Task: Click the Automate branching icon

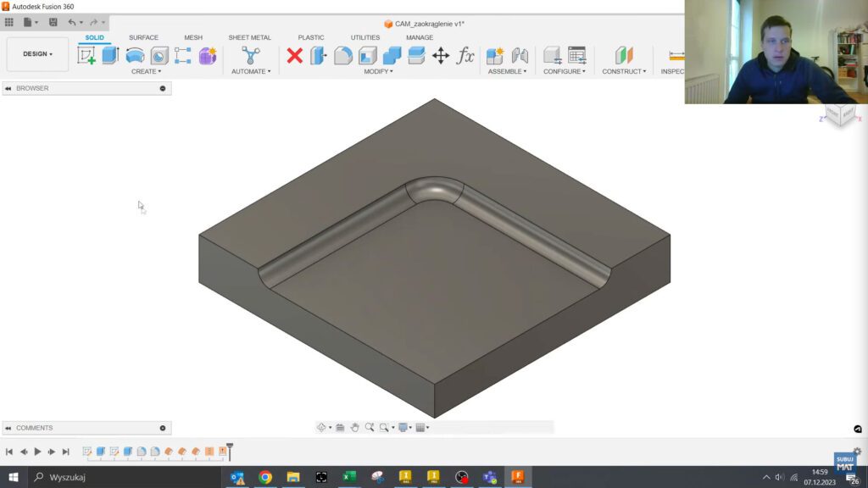Action: point(250,56)
